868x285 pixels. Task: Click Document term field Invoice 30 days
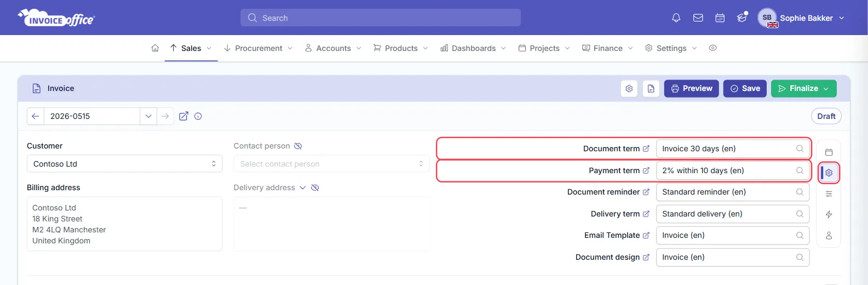[733, 149]
